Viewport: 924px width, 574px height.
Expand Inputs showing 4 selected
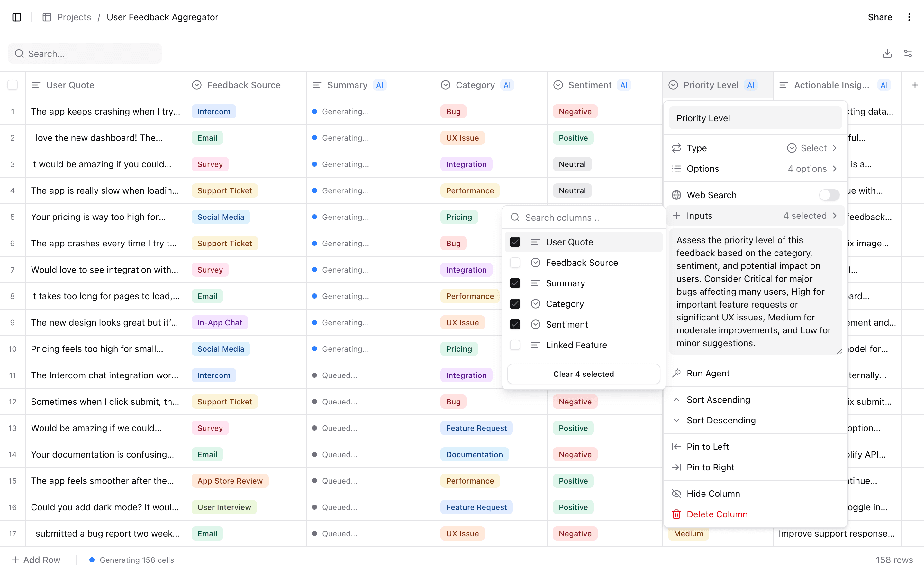click(835, 215)
